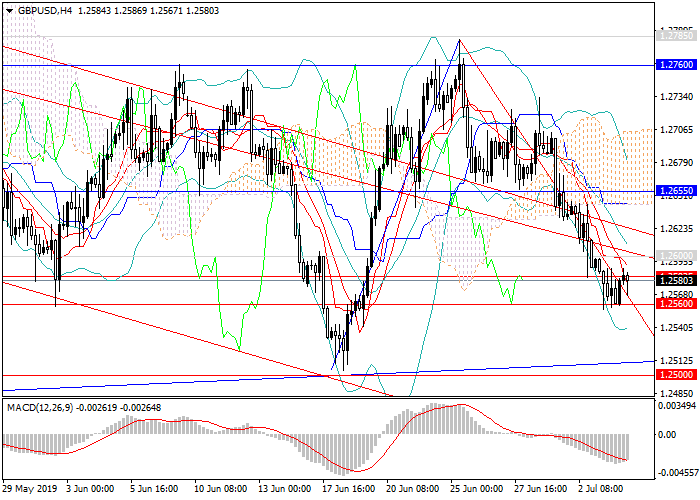Click the current price tag 1.25803
This screenshot has height=500, width=700.
tap(675, 281)
